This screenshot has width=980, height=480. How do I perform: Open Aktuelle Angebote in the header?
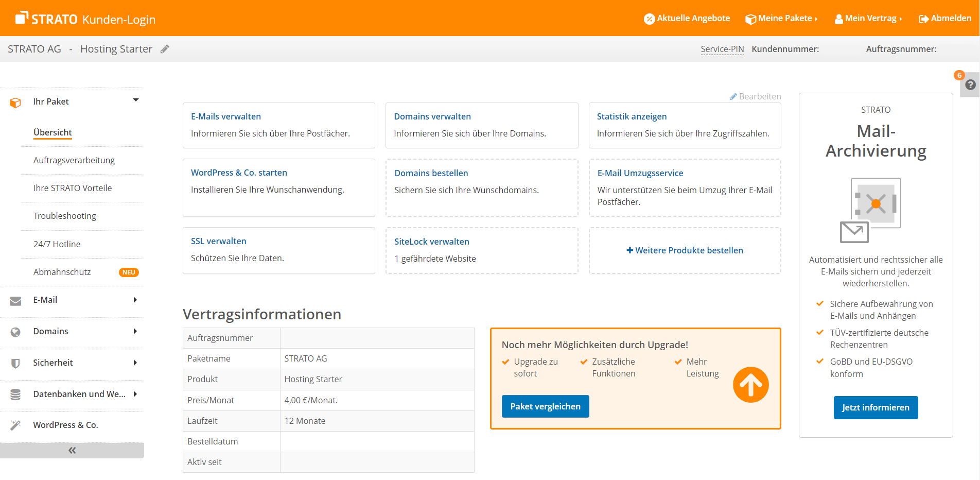click(x=693, y=18)
